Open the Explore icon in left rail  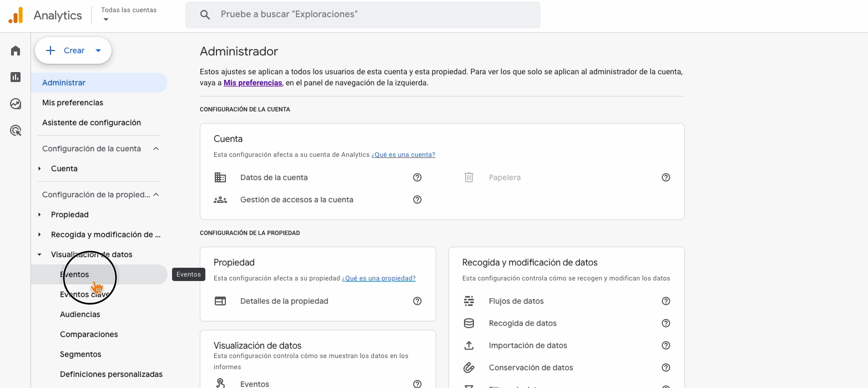[16, 104]
